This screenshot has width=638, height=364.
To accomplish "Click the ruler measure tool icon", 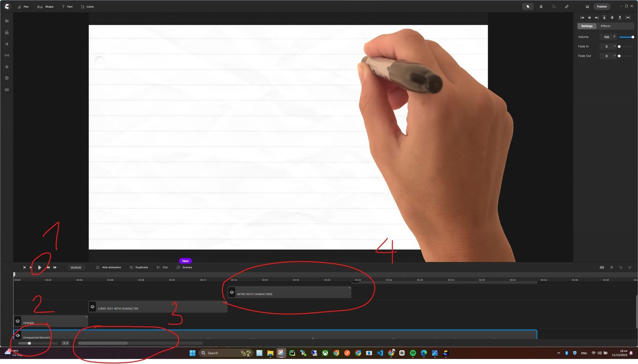I will point(567,7).
